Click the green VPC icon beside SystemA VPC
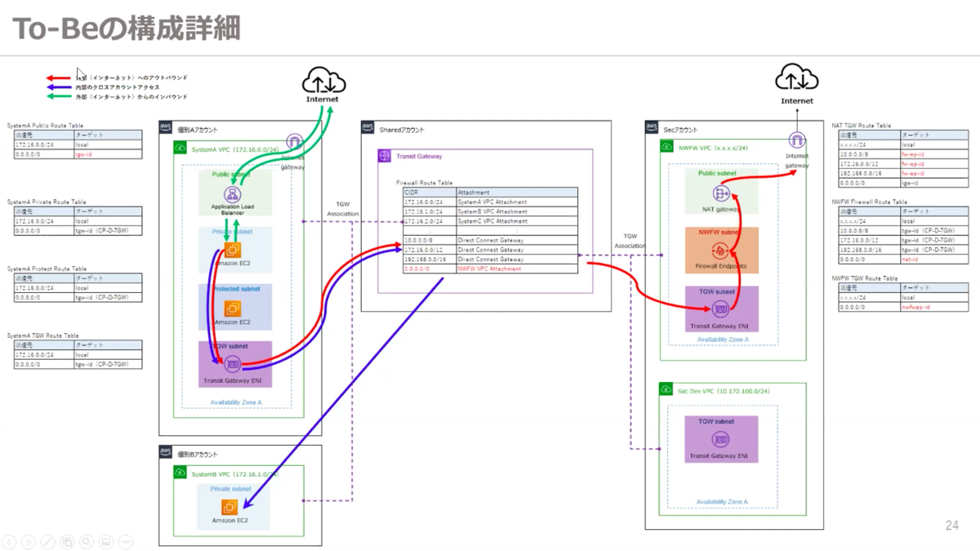Viewport: 980px width, 551px height. [180, 149]
